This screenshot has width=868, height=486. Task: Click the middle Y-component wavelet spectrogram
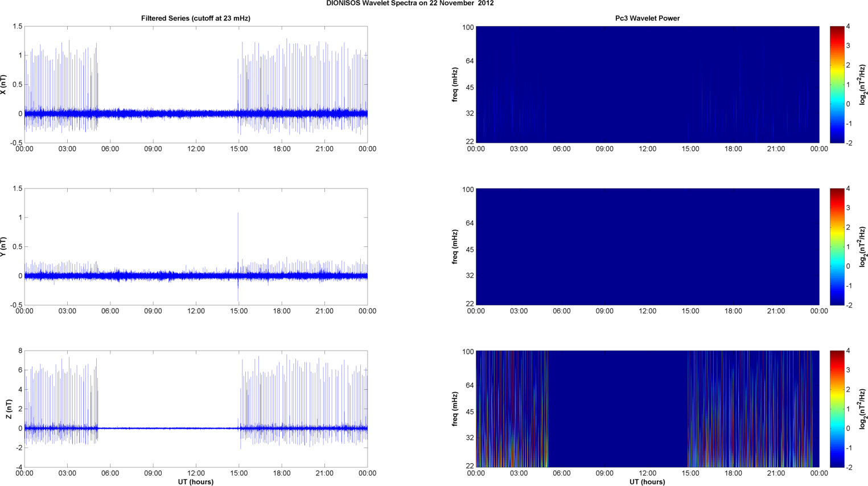pos(647,246)
